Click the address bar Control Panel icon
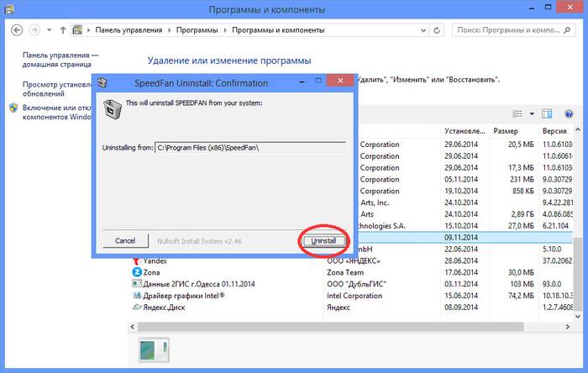The height and width of the screenshot is (373, 588). coord(77,30)
